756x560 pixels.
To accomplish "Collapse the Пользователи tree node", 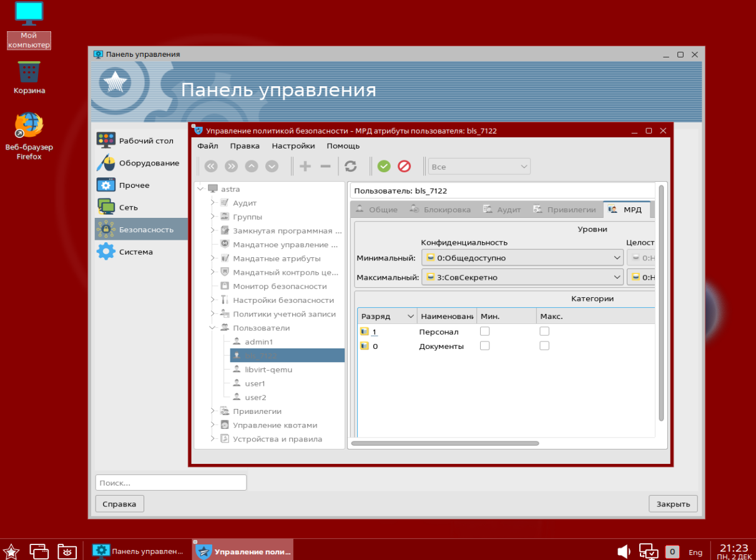I will click(x=212, y=328).
